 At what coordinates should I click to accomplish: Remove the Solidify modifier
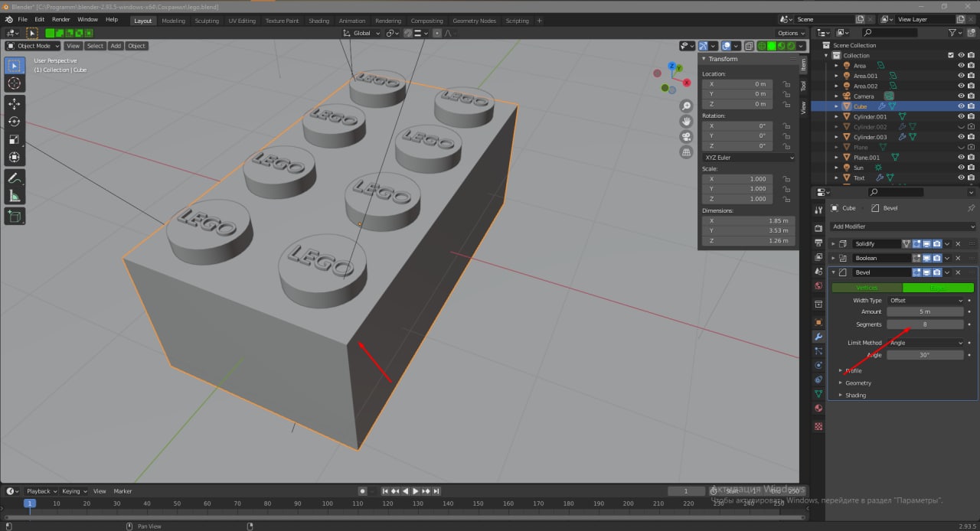pos(958,243)
